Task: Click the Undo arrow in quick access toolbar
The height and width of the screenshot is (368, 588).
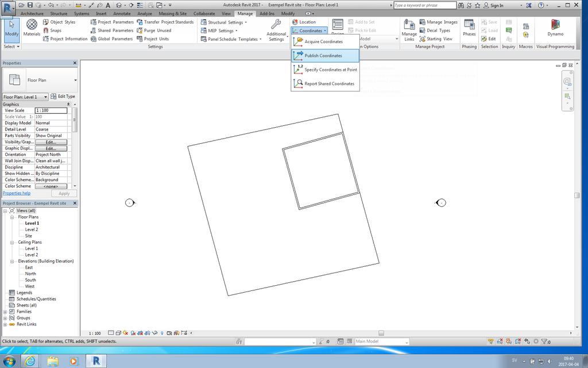Action: (x=51, y=5)
